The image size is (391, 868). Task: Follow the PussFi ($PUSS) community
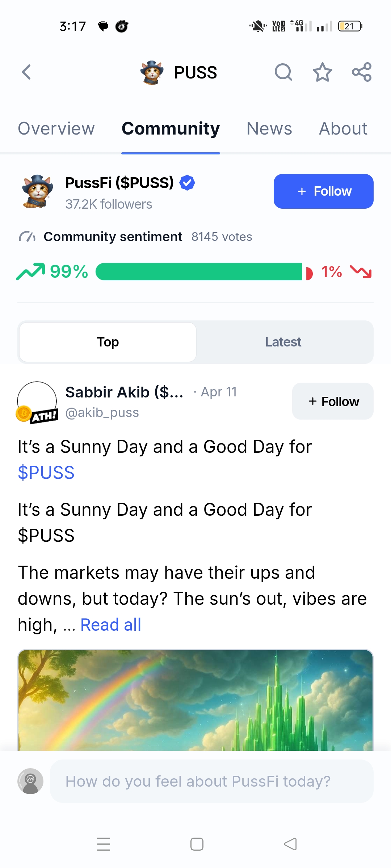pos(323,191)
